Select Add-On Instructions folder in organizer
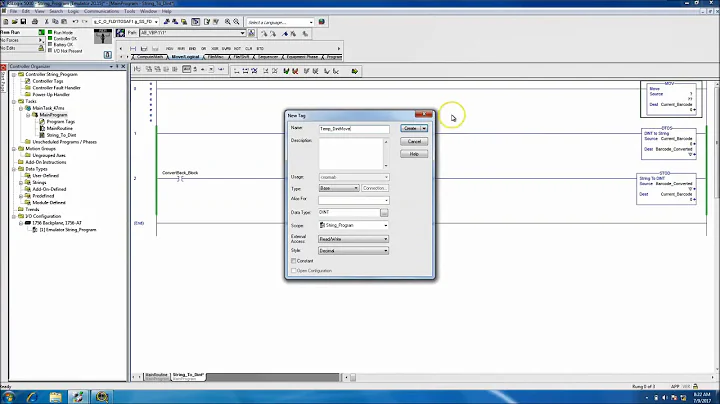 (x=46, y=162)
